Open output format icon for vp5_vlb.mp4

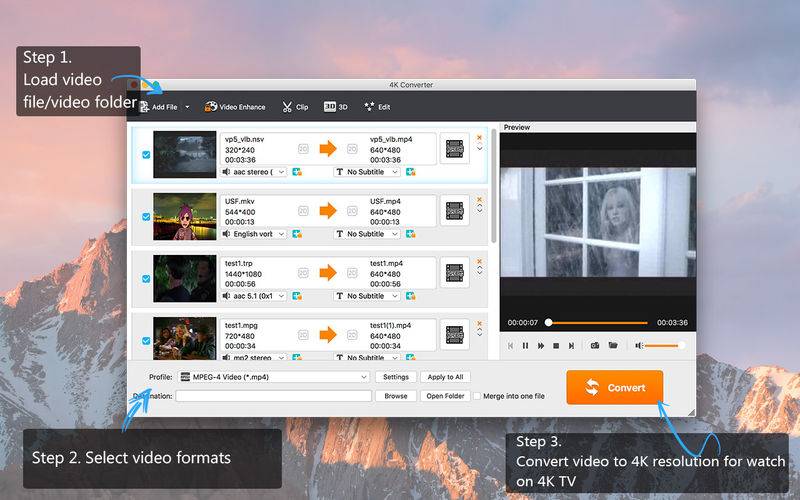point(455,148)
